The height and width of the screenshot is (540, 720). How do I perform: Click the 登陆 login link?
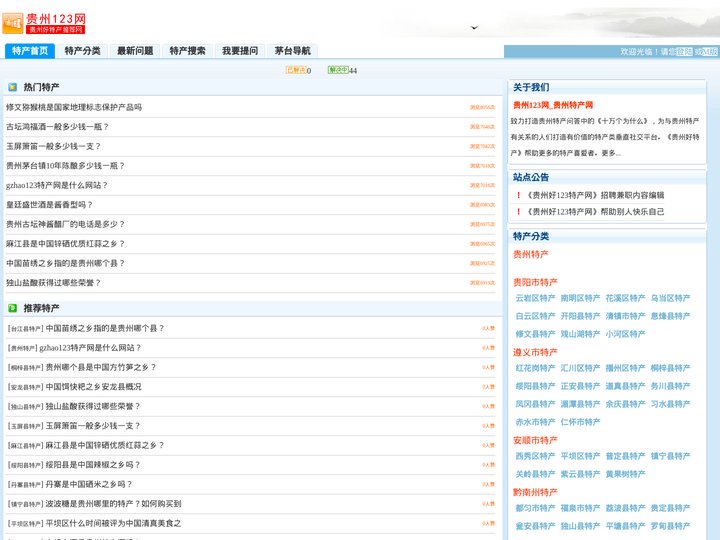684,52
